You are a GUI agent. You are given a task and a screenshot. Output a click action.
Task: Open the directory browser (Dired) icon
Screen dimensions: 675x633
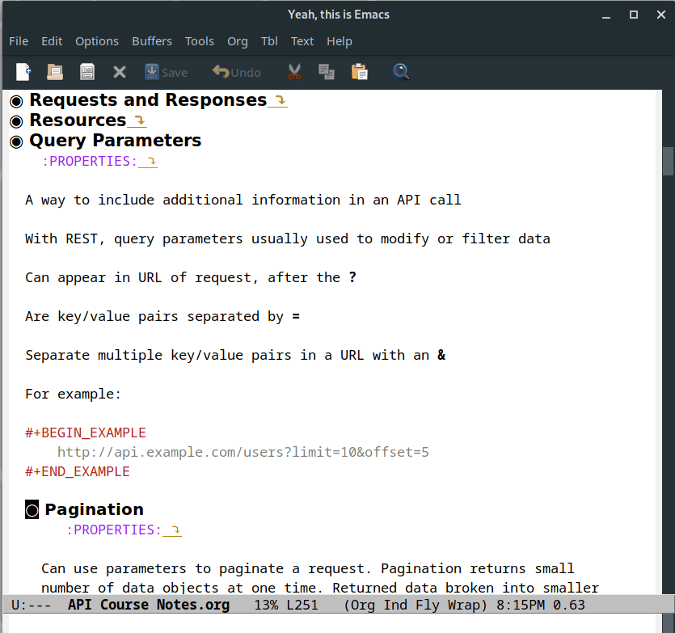coord(87,72)
